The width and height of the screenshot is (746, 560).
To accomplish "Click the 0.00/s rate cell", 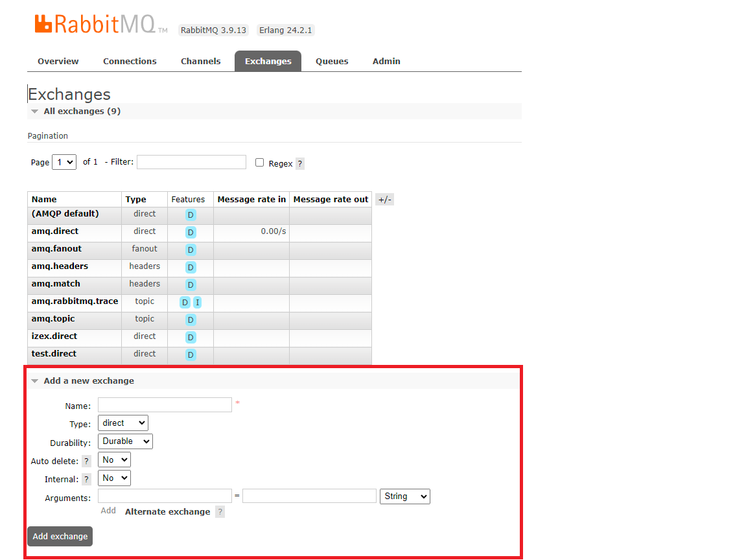I will (273, 231).
